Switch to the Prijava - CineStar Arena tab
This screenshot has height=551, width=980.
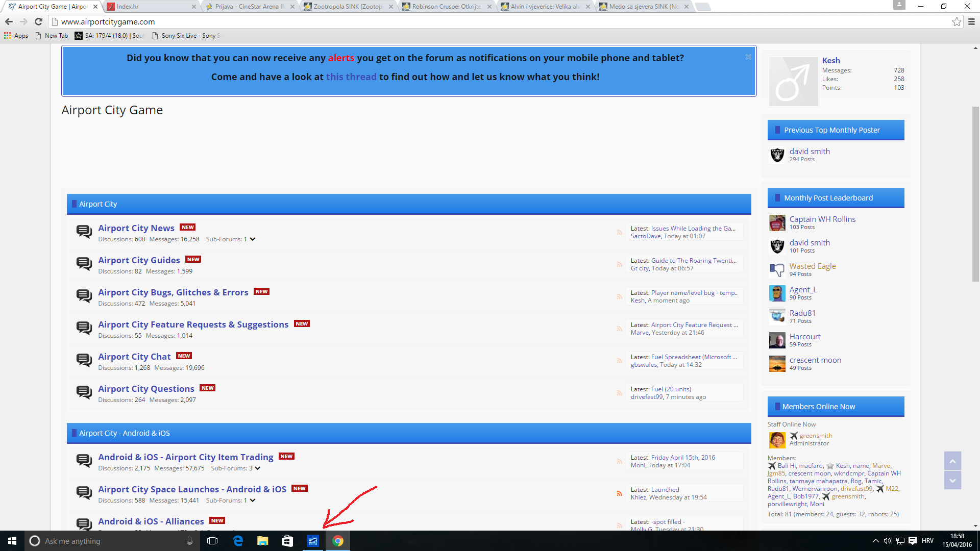pos(250,7)
